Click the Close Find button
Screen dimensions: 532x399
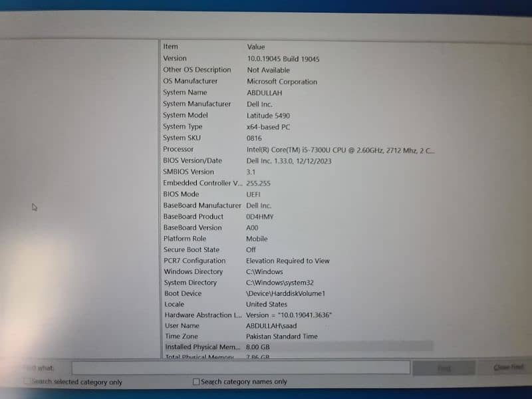tap(508, 368)
